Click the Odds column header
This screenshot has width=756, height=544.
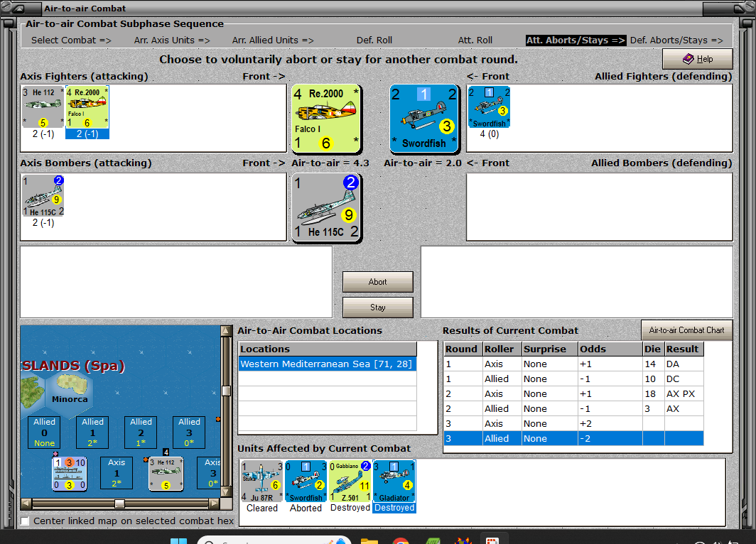pos(610,349)
